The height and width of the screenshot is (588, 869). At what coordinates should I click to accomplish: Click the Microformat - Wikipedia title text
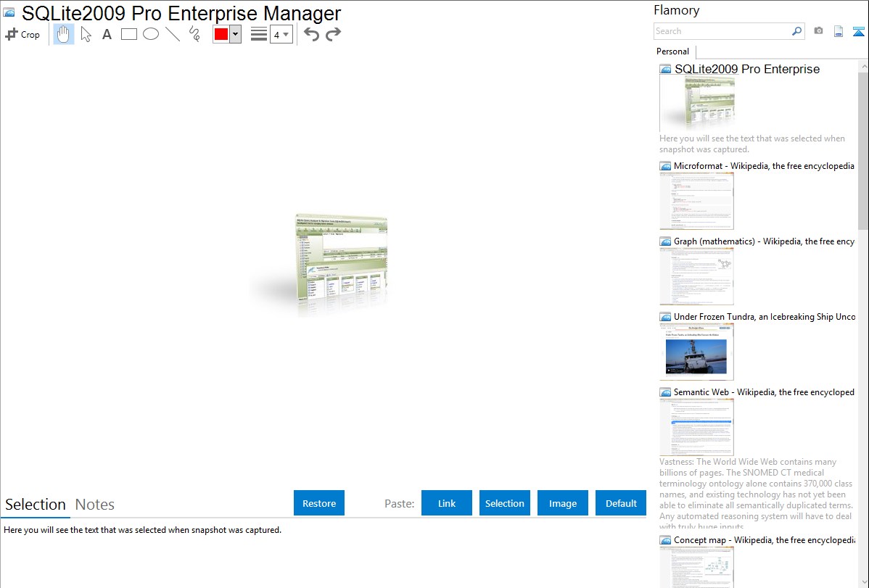point(764,166)
